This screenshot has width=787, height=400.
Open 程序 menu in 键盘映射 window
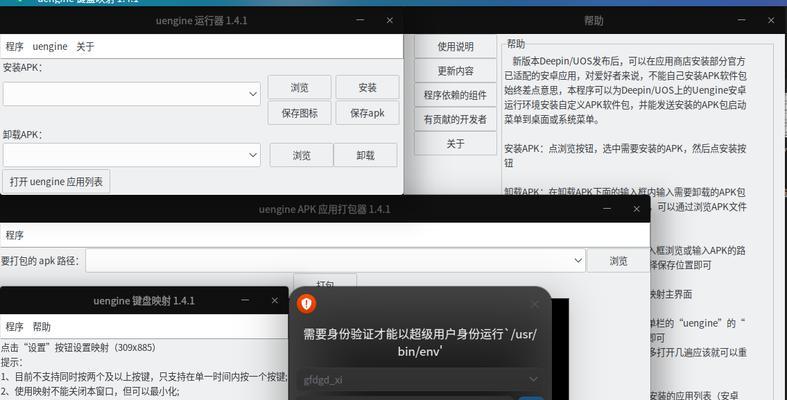[x=15, y=327]
